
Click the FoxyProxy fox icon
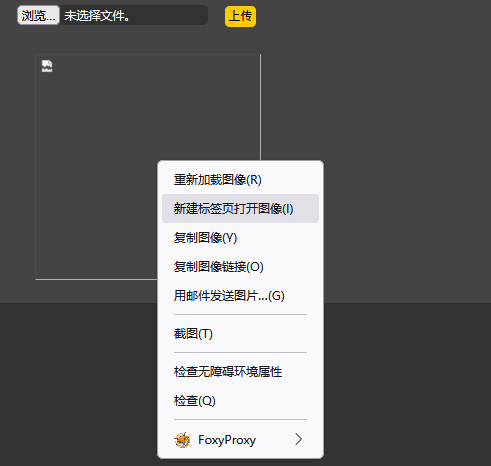[182, 440]
